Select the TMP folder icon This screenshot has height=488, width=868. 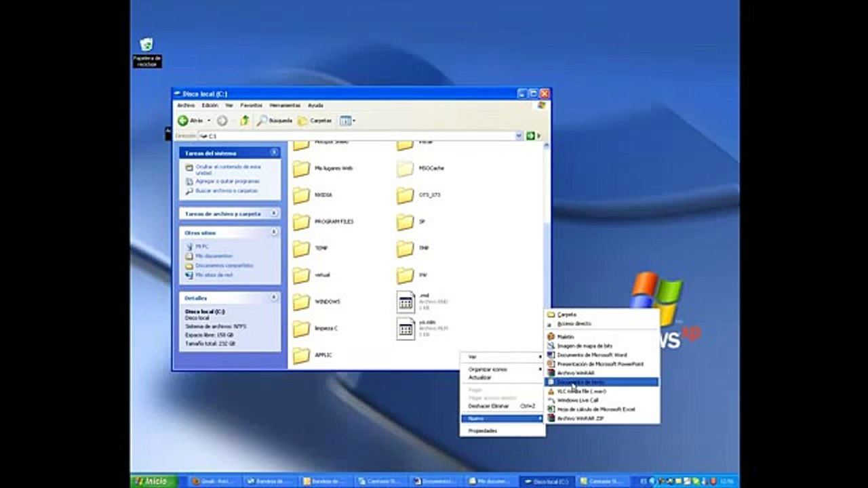405,249
